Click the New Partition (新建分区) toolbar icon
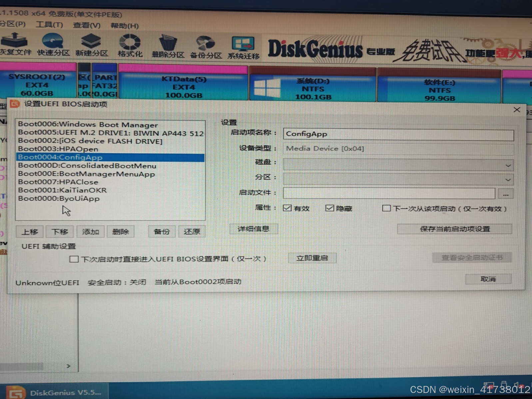The image size is (532, 399). click(x=91, y=45)
